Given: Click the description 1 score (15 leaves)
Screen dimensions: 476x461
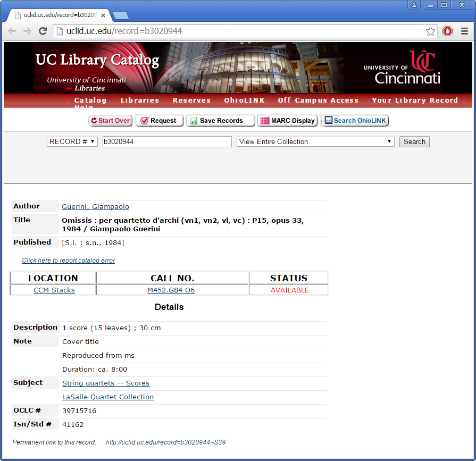Looking at the screenshot, I should pyautogui.click(x=111, y=328).
